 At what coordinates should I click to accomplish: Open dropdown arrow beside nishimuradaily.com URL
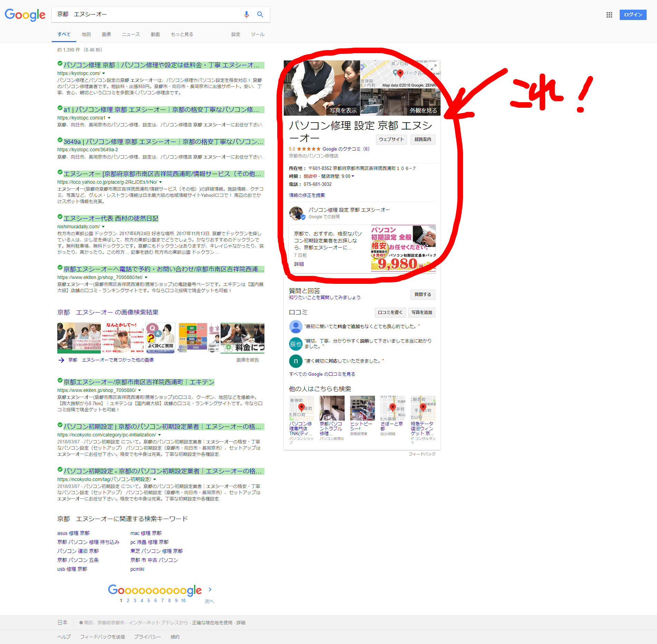click(x=103, y=227)
